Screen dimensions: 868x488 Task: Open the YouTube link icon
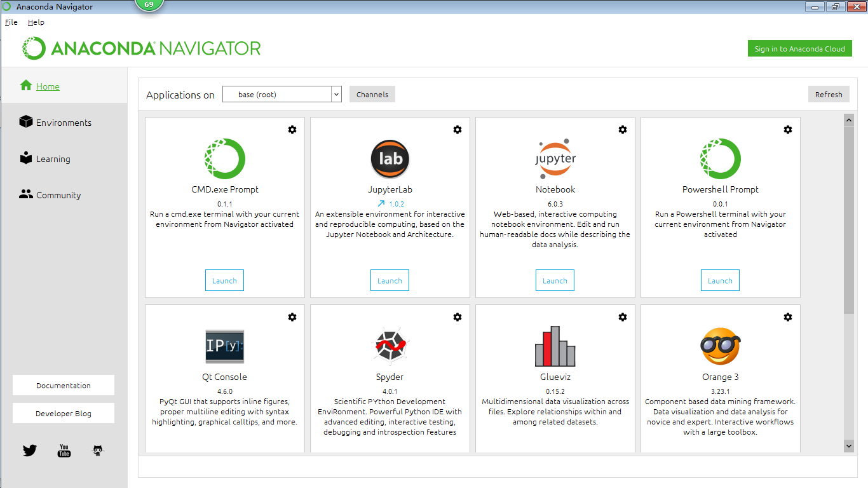pyautogui.click(x=64, y=451)
